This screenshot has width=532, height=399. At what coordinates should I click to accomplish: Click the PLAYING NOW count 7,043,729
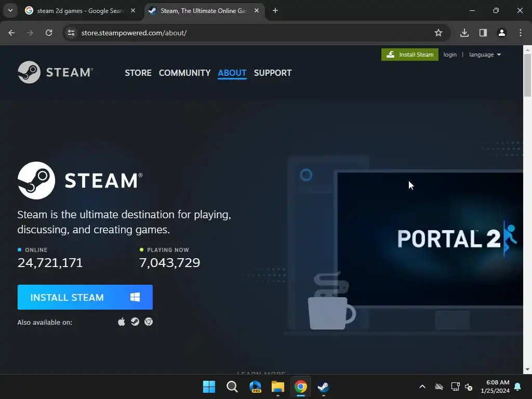click(170, 262)
